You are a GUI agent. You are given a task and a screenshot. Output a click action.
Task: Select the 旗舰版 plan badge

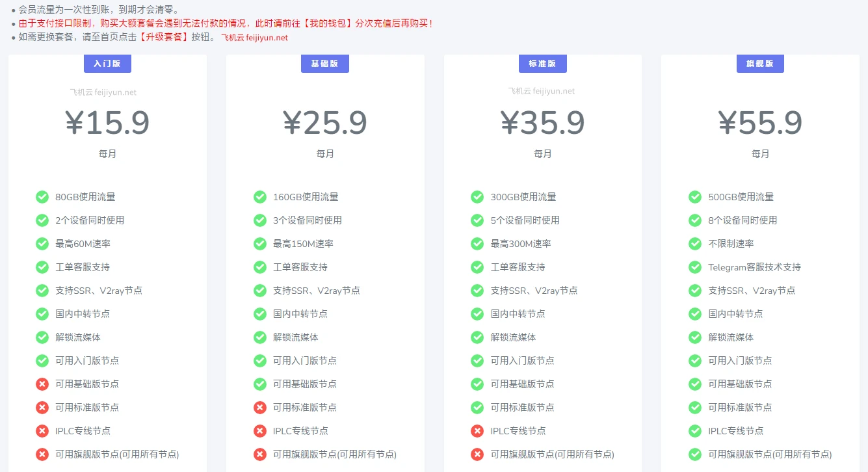click(759, 63)
